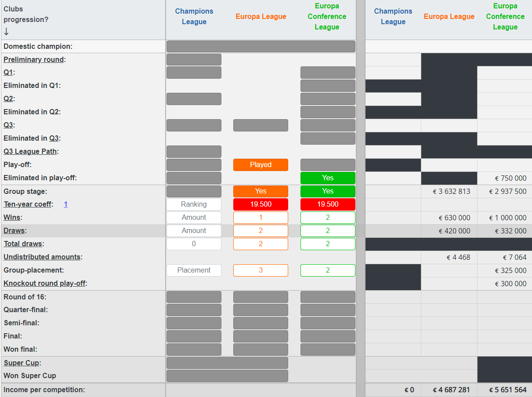The height and width of the screenshot is (397, 532).
Task: Click the € 750 000 amount
Action: point(510,178)
